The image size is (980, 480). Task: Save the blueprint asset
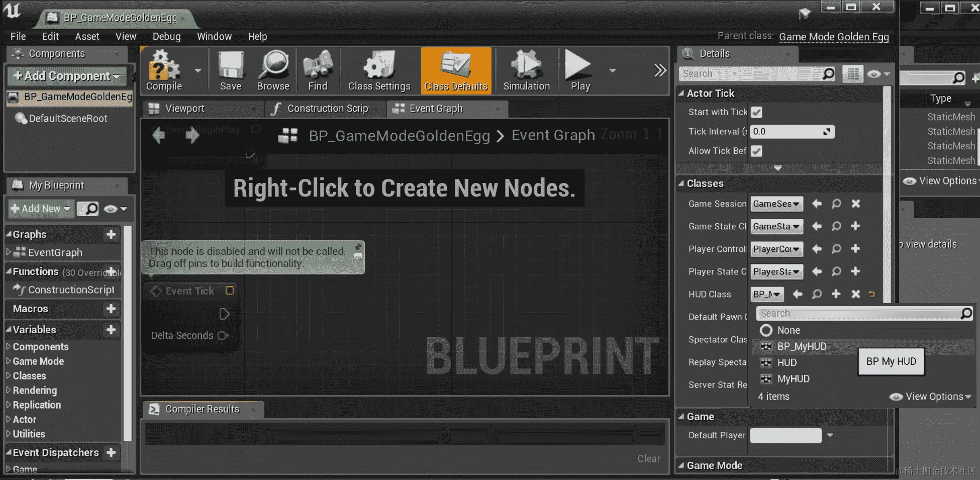pyautogui.click(x=231, y=71)
